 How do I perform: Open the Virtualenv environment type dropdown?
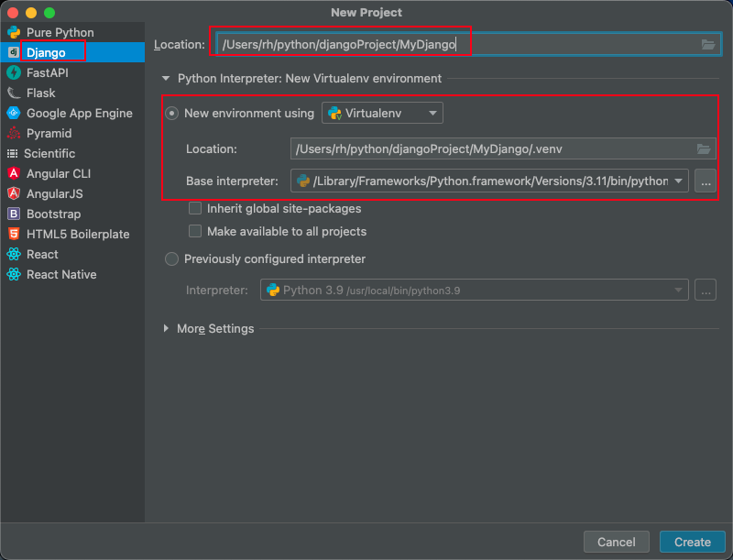point(382,113)
